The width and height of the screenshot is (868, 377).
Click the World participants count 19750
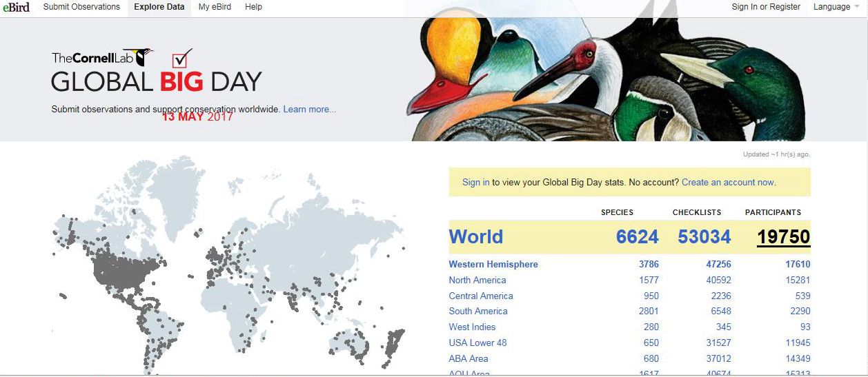pos(783,237)
